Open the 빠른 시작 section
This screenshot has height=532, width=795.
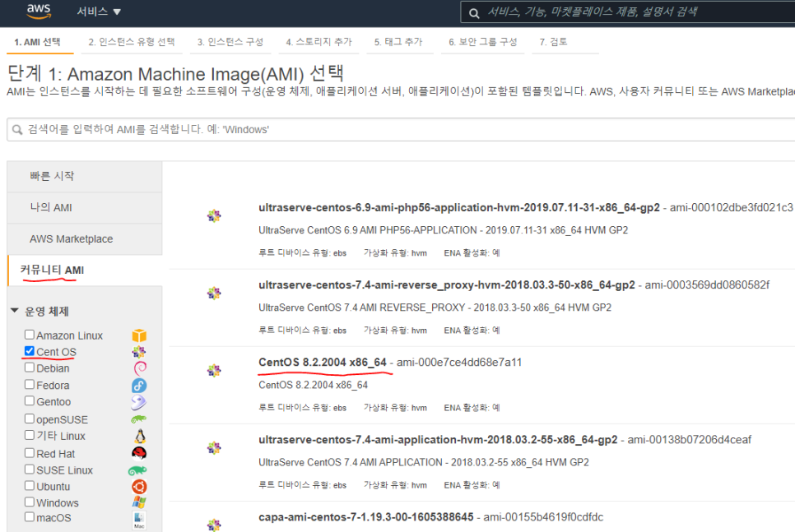click(x=85, y=176)
